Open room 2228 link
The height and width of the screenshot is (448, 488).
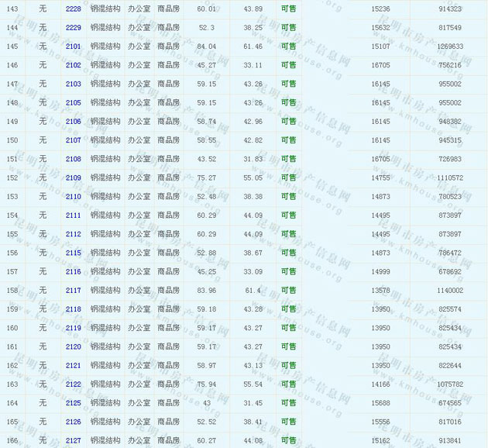[x=74, y=9]
